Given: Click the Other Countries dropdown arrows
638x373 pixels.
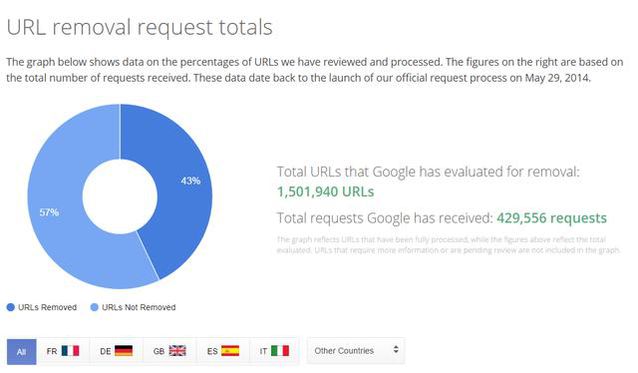Looking at the screenshot, I should [x=395, y=350].
